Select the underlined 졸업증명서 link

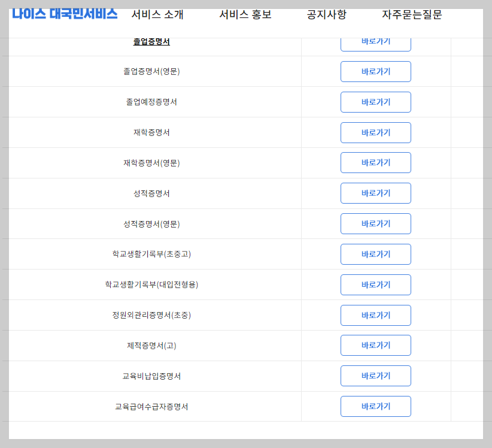coord(153,41)
